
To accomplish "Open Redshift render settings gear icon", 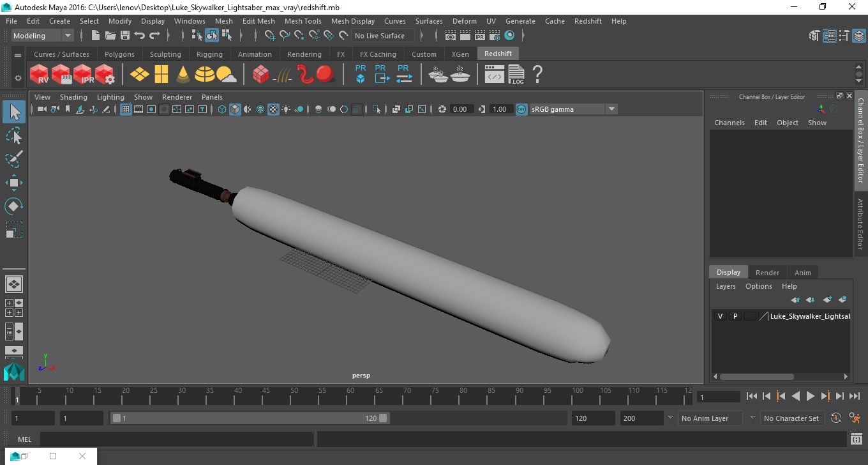I will 105,74.
